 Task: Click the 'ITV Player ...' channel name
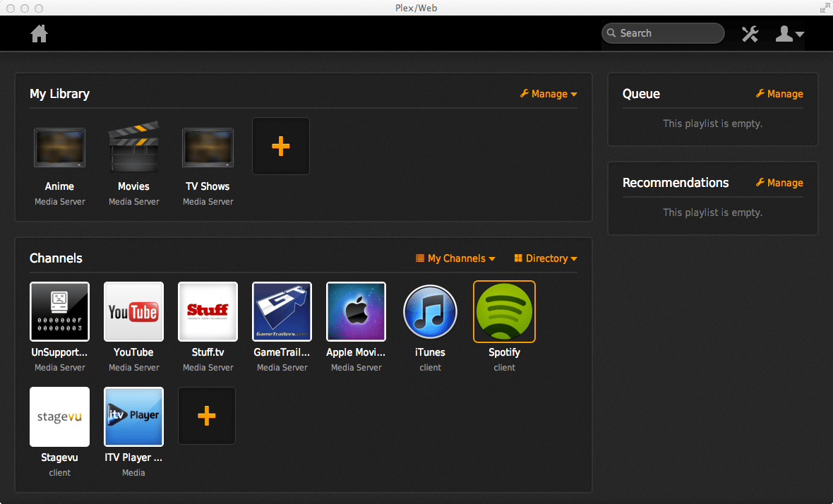click(x=134, y=458)
